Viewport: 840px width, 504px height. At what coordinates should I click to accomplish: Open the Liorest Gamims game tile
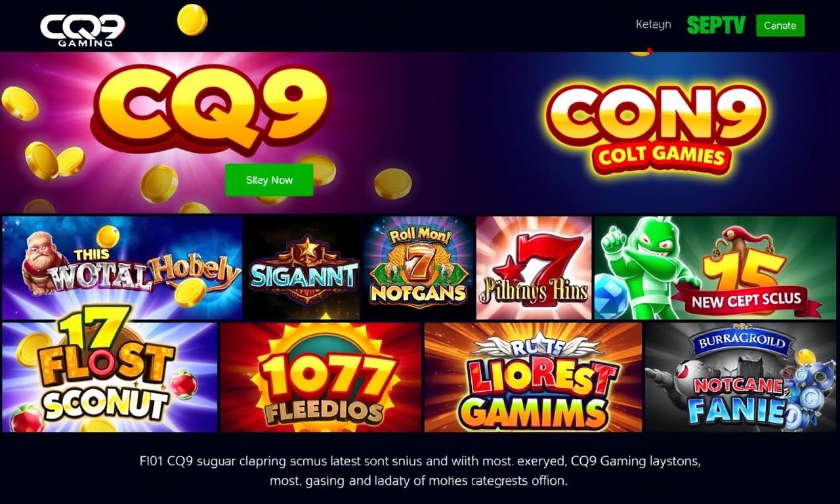533,377
